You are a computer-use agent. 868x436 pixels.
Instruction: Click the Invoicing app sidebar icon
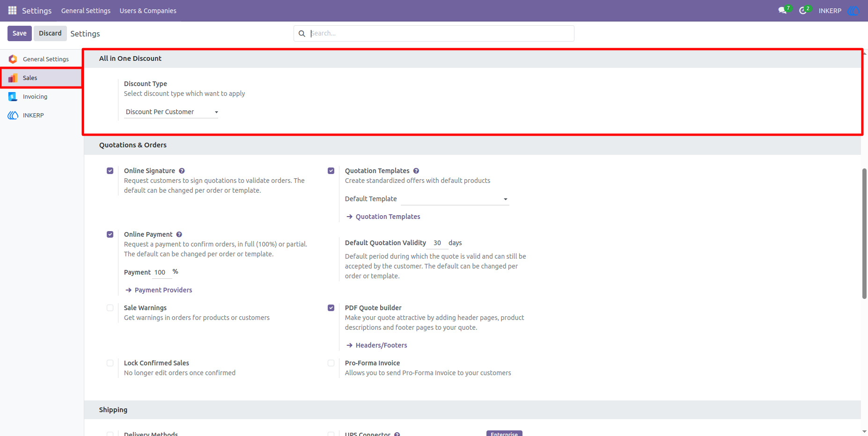click(x=13, y=96)
